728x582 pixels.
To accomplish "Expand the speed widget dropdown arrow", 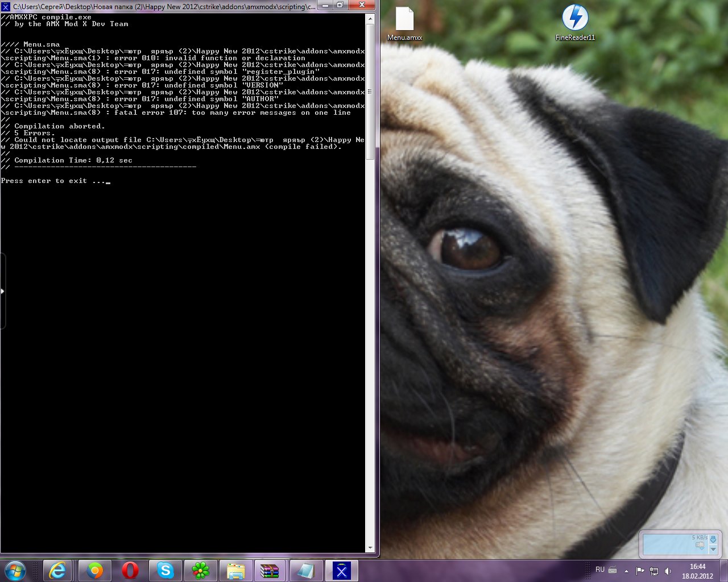I will [713, 550].
